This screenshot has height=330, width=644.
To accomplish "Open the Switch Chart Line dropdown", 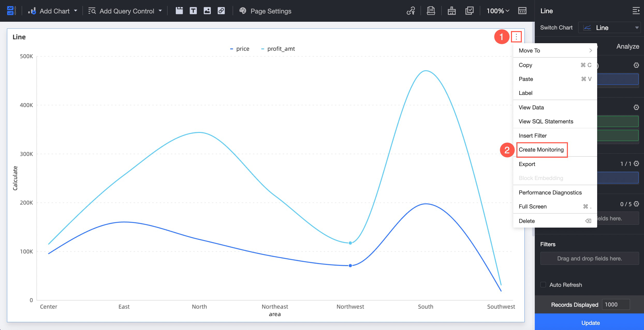I will [610, 28].
